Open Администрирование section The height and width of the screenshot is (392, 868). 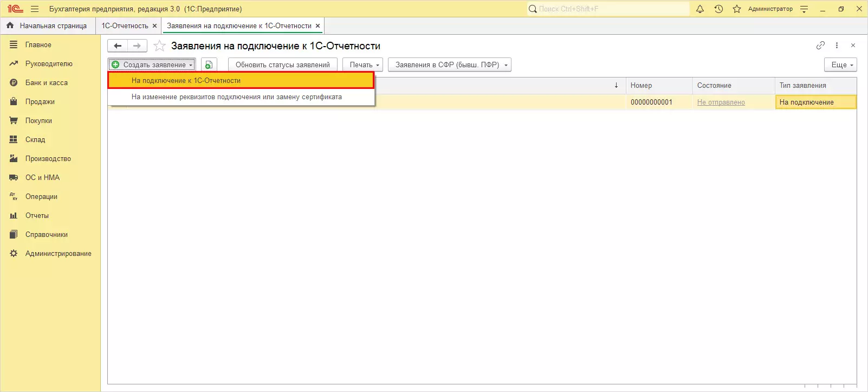click(x=58, y=254)
